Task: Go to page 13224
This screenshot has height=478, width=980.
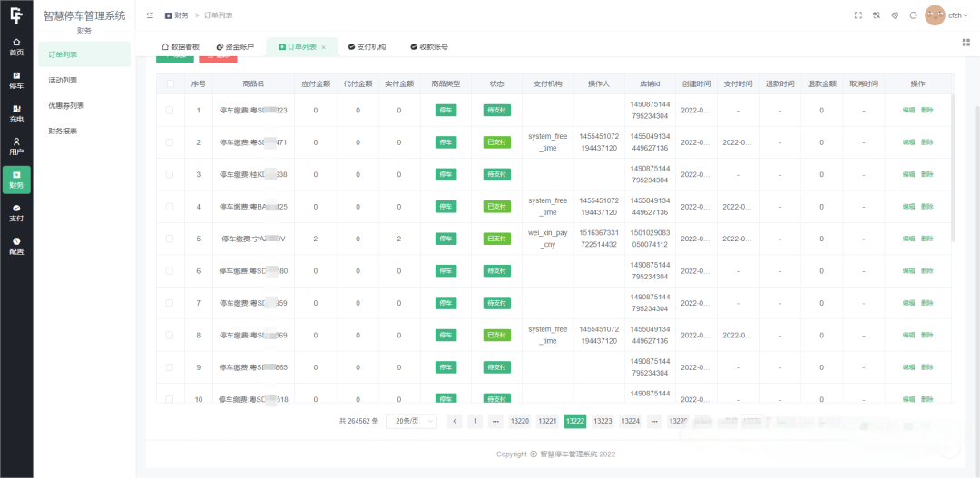Action: (x=630, y=421)
